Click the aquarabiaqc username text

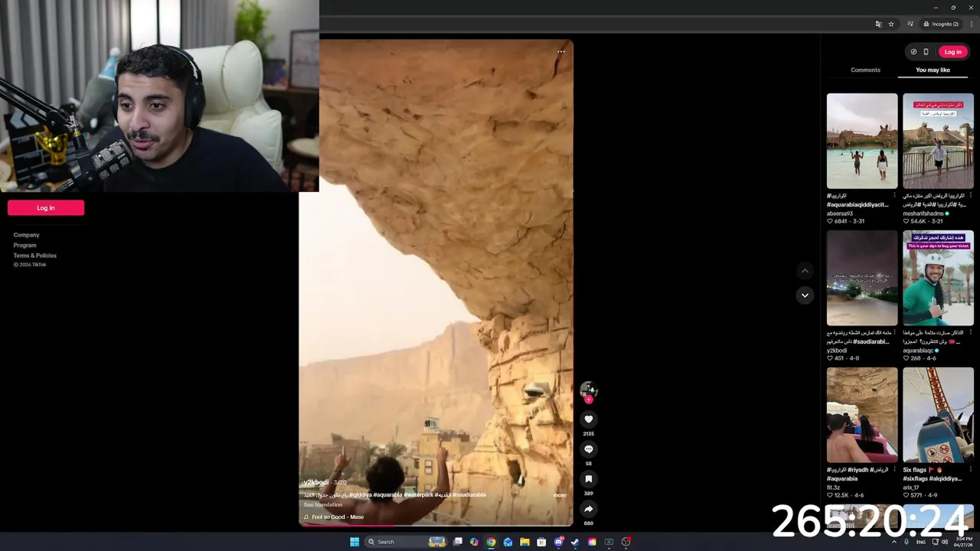tap(919, 350)
